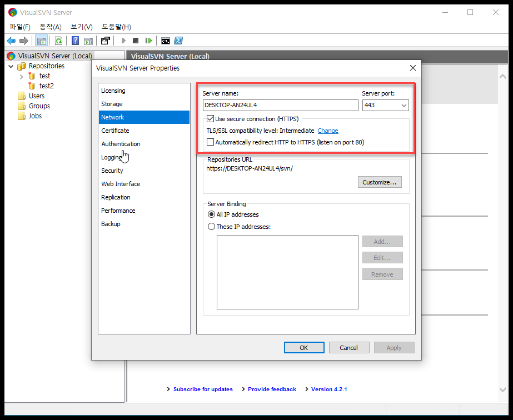This screenshot has width=513, height=420.
Task: Click the main pane scroll down arrow
Action: [x=502, y=389]
